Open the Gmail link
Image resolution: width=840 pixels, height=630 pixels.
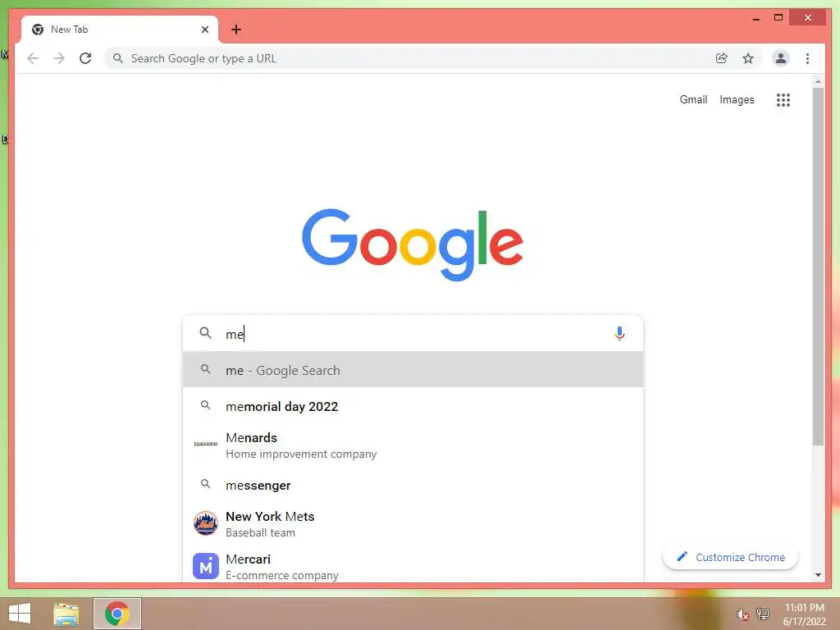pyautogui.click(x=693, y=99)
